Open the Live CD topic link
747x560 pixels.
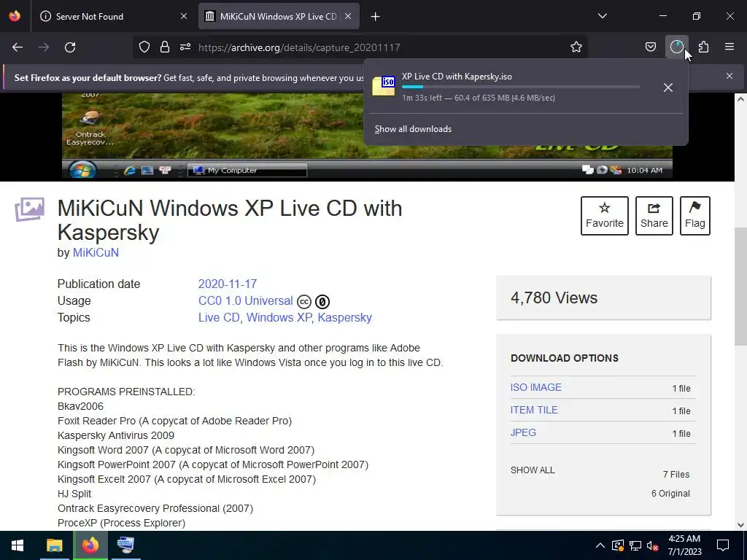click(x=219, y=318)
